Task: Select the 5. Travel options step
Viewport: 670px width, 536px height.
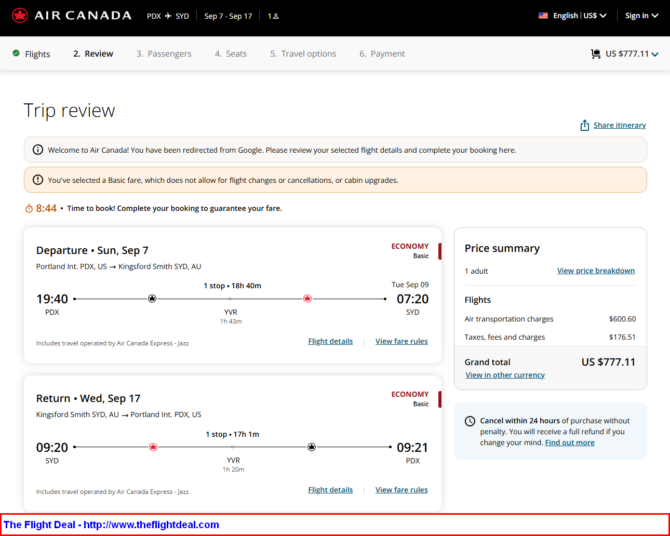Action: click(x=303, y=54)
